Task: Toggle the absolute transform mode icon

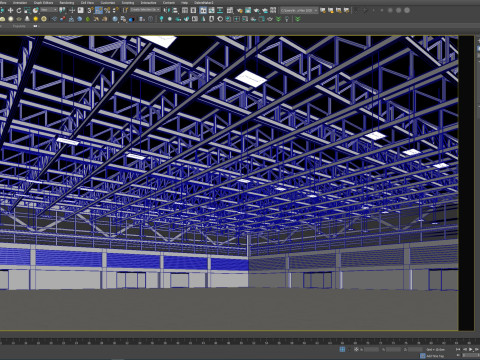Action: click(x=356, y=349)
